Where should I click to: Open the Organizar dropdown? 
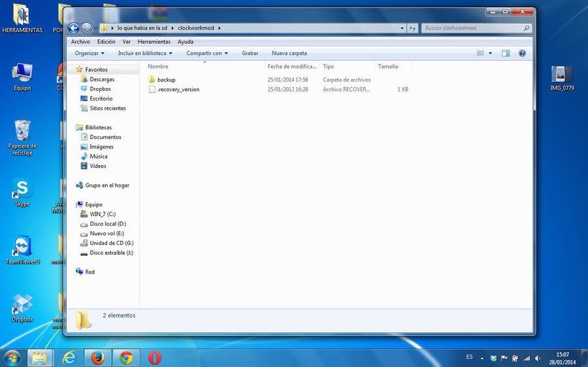tap(90, 54)
